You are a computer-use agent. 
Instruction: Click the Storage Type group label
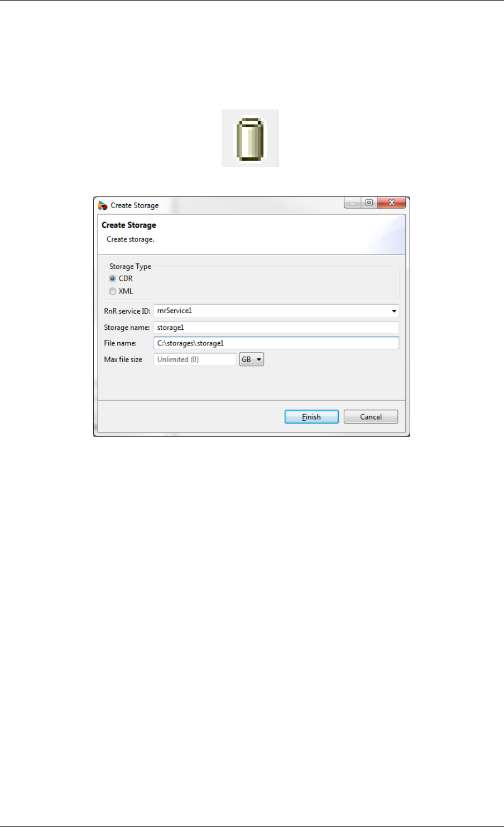(x=130, y=267)
